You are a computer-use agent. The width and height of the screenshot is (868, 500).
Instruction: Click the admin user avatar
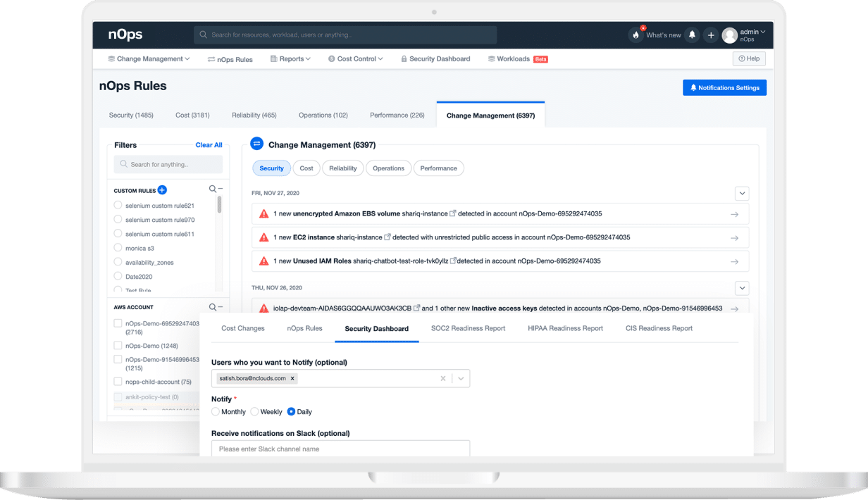point(730,35)
